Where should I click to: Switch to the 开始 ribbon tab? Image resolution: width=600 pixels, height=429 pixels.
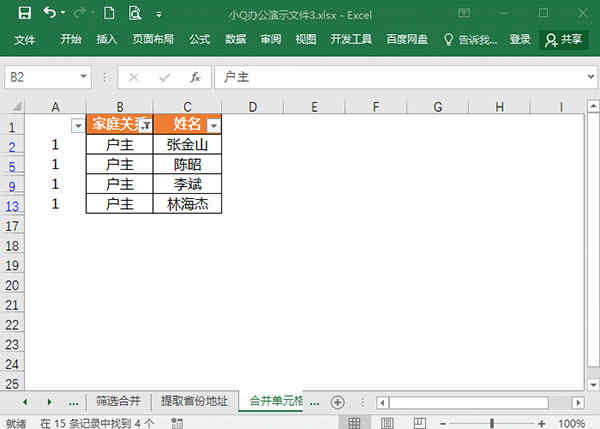point(71,39)
